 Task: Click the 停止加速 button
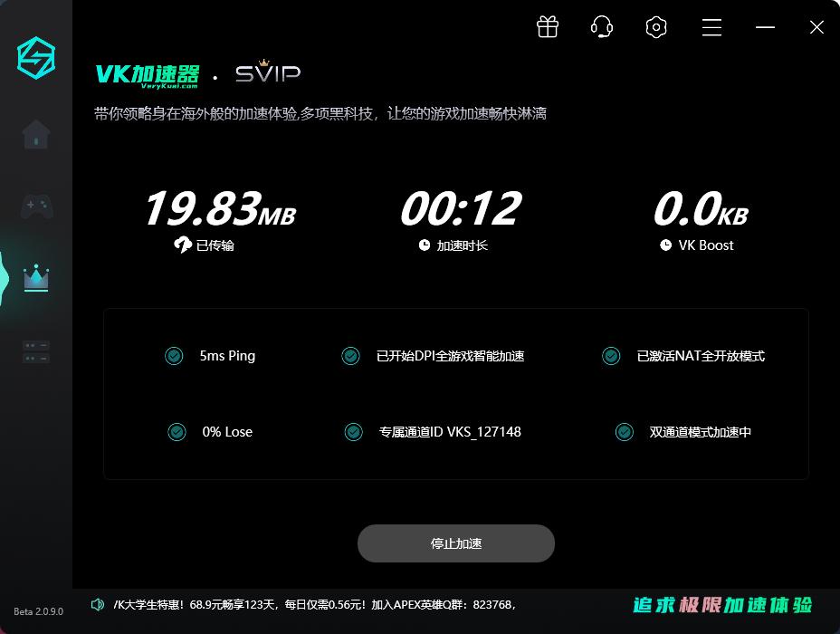pos(456,543)
